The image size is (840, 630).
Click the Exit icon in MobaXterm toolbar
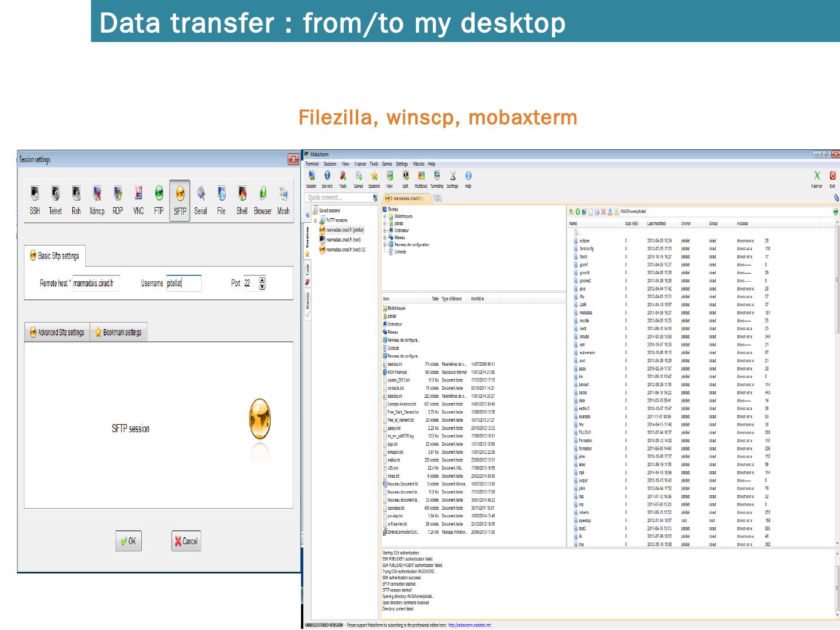(832, 179)
